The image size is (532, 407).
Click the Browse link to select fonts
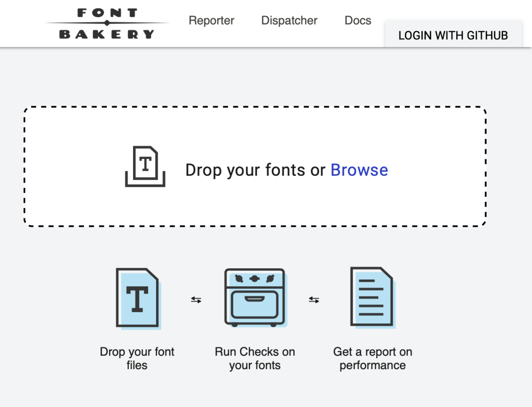pyautogui.click(x=359, y=170)
